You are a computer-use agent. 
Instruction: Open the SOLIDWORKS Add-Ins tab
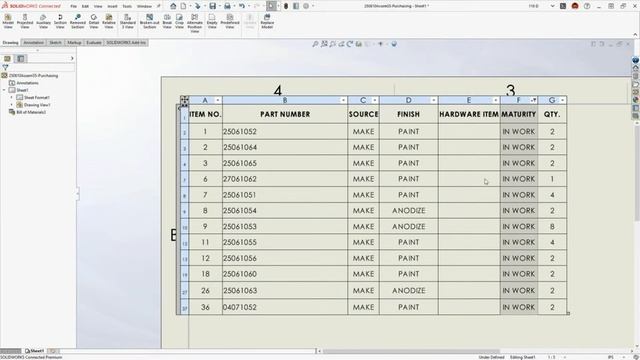pyautogui.click(x=126, y=43)
